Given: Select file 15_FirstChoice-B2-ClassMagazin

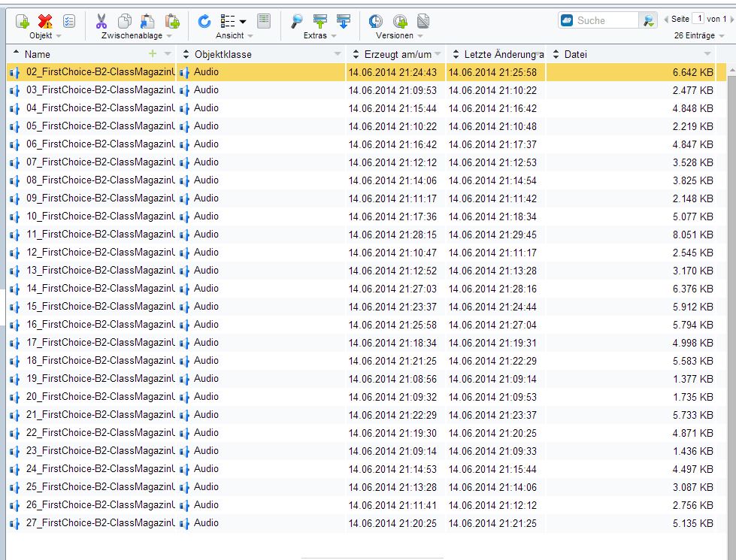Looking at the screenshot, I should click(101, 307).
